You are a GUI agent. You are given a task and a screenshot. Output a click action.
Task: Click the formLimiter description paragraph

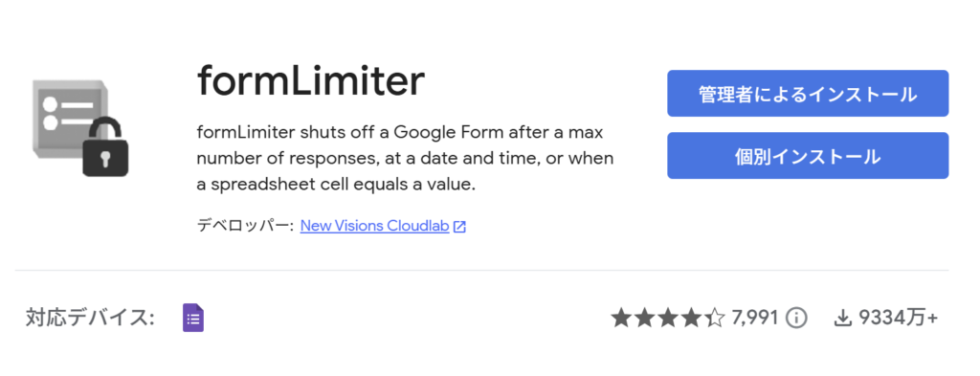[x=405, y=159]
